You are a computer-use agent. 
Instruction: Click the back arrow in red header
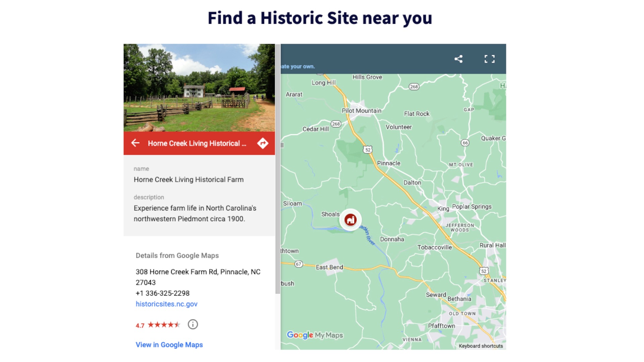(135, 143)
